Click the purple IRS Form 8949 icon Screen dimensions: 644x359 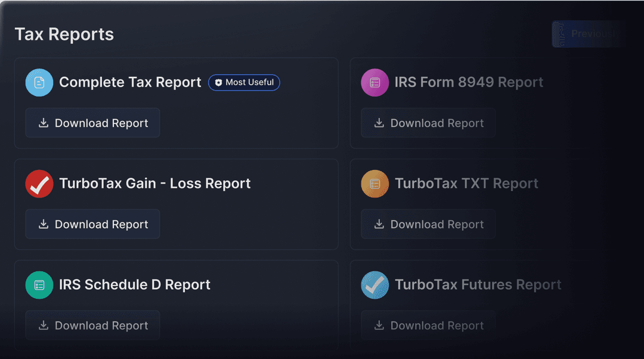[375, 82]
